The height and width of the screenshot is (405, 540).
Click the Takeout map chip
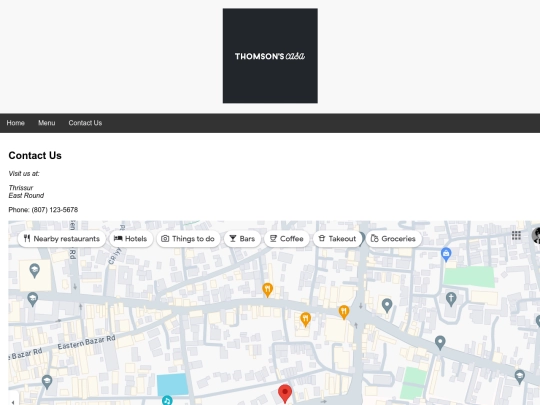[337, 239]
